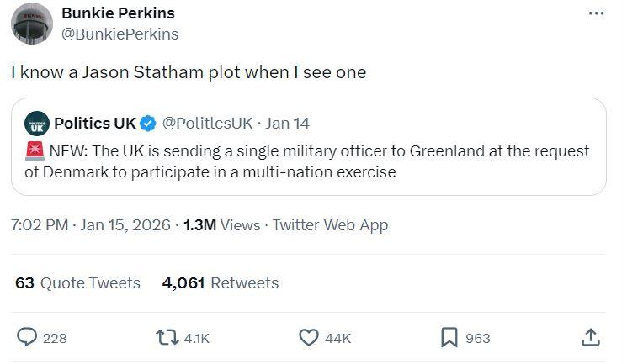
Task: Click the Politics UK profile logo
Action: (36, 124)
